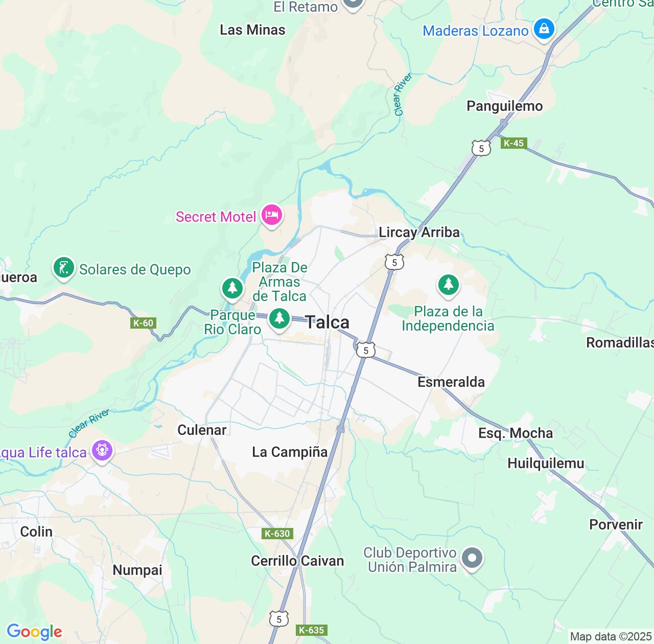The height and width of the screenshot is (644, 654).
Task: Click the K-60 road badge
Action: pos(143,323)
